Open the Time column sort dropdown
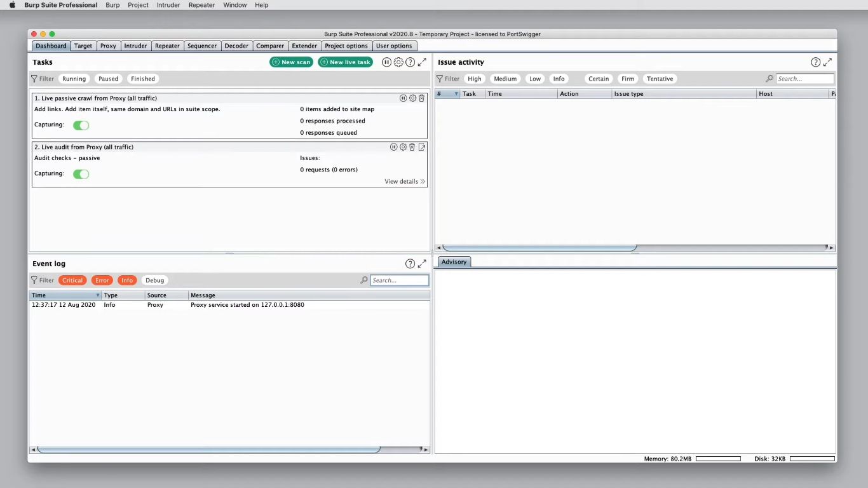The image size is (868, 488). 97,295
